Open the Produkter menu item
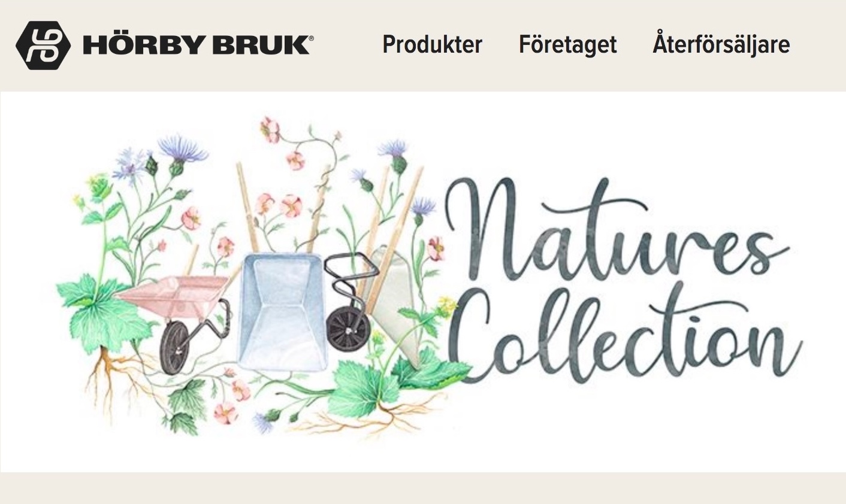The width and height of the screenshot is (846, 504). tap(432, 45)
